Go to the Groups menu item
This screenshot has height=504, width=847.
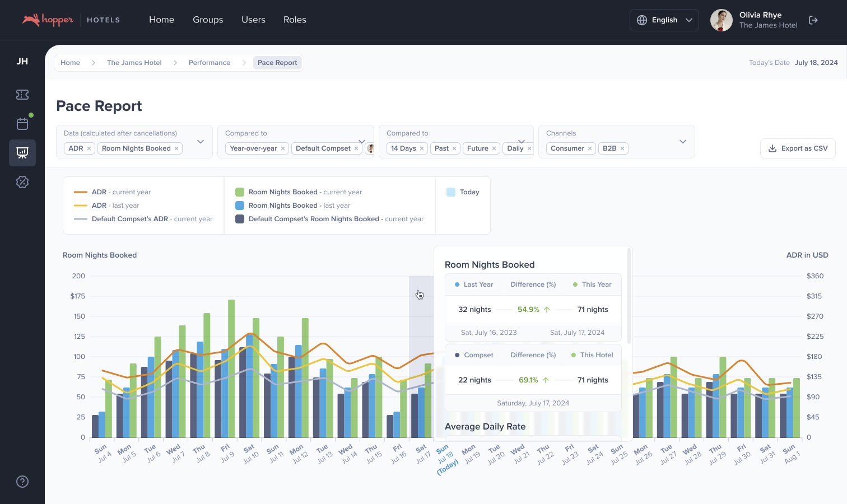(208, 20)
